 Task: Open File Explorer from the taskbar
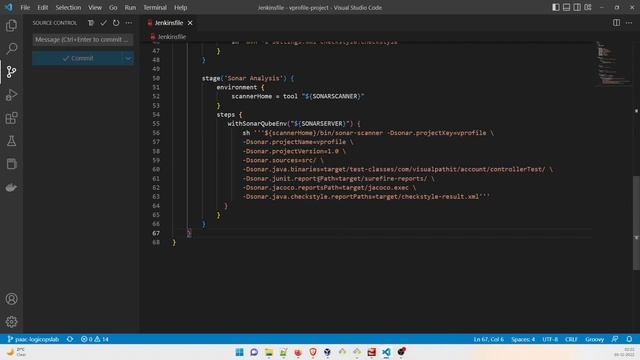tap(269, 352)
